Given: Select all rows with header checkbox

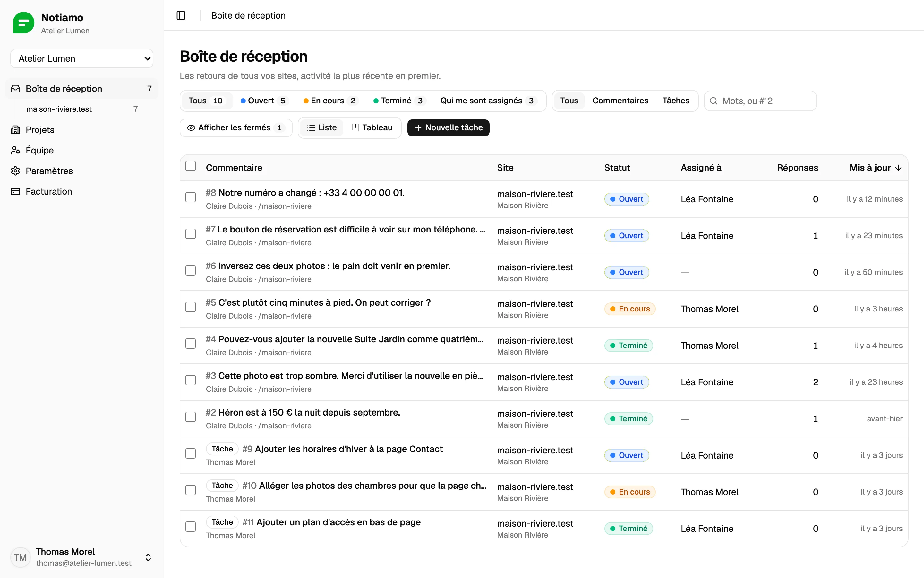Looking at the screenshot, I should 191,166.
